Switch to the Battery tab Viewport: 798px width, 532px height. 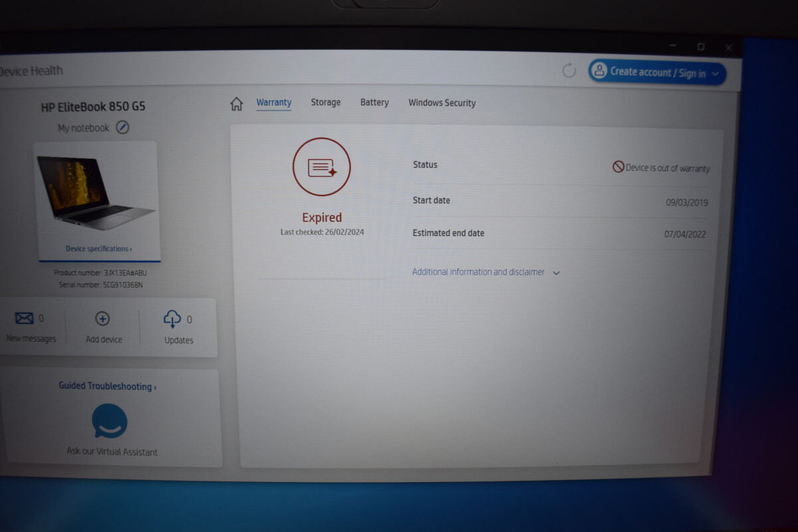[374, 102]
